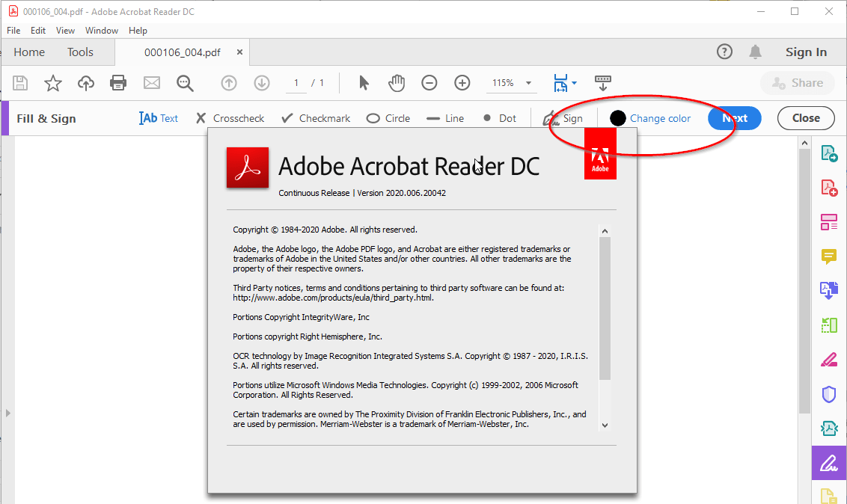Open the View menu
Viewport: 847px width, 504px height.
point(65,31)
